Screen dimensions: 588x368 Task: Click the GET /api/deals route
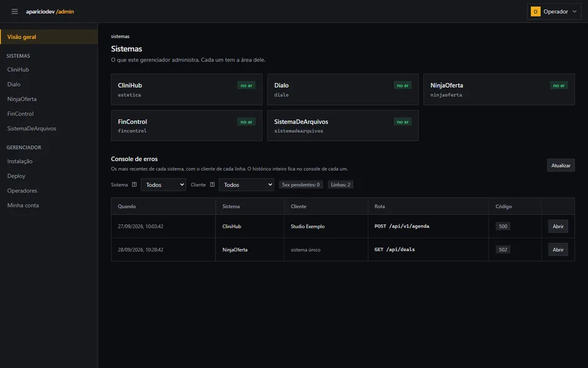pyautogui.click(x=394, y=250)
